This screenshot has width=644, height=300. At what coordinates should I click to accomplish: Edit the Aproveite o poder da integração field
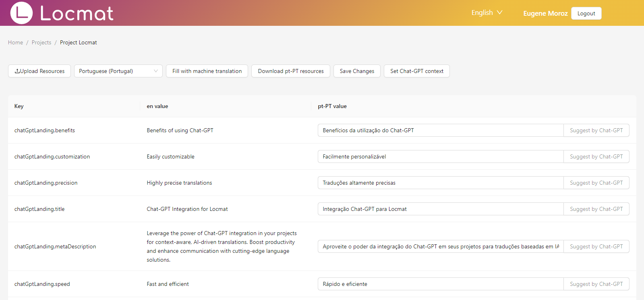coord(441,246)
